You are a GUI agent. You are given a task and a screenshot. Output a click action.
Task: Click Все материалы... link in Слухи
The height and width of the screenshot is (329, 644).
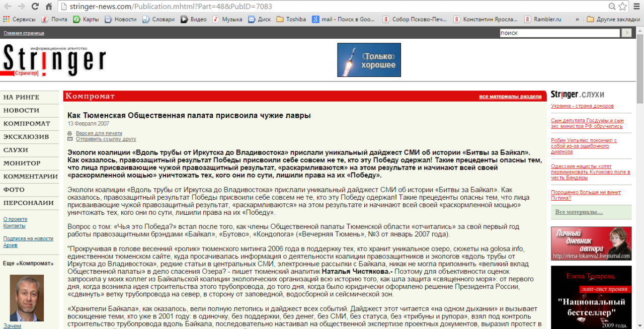[x=579, y=212]
